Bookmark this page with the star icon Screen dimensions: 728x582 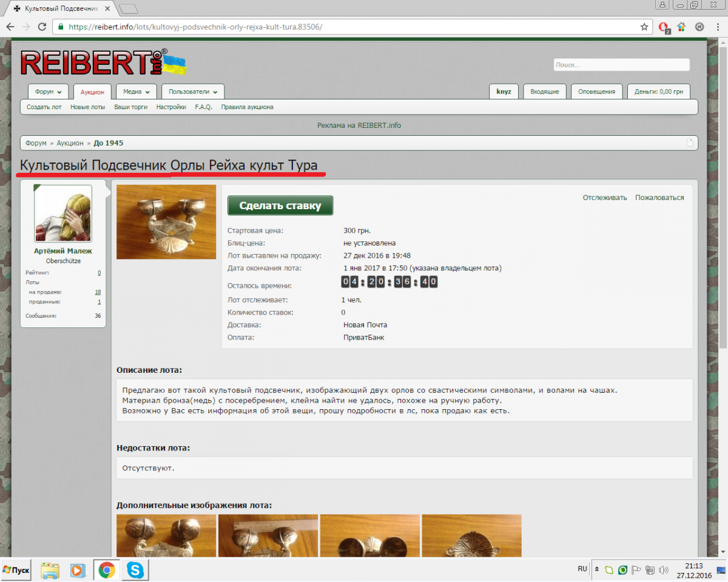click(644, 27)
